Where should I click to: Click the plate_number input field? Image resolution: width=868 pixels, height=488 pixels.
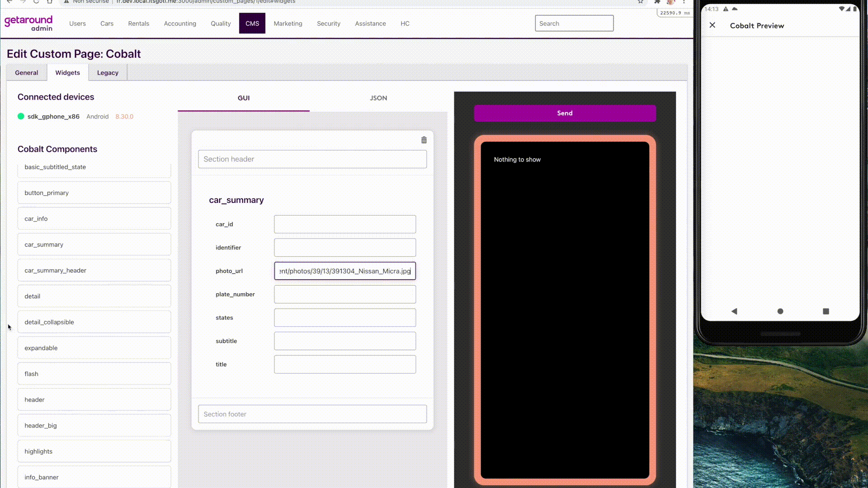344,294
